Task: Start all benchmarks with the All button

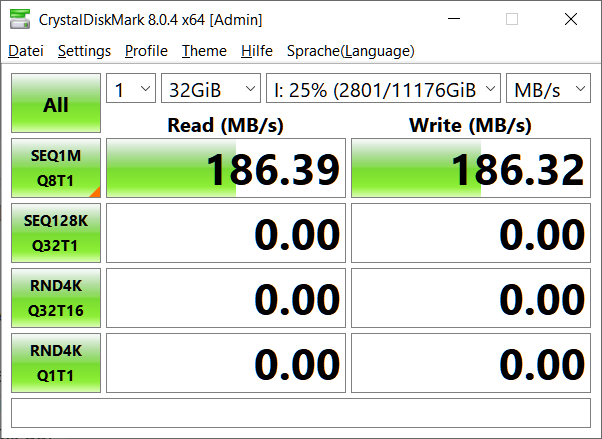Action: [x=56, y=103]
